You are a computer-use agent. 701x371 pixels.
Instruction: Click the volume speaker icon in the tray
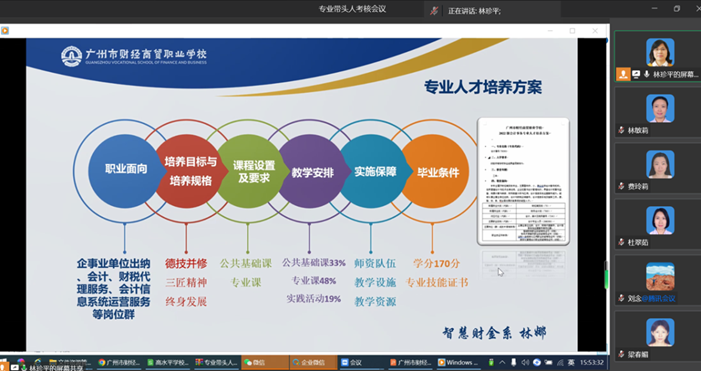(525, 363)
